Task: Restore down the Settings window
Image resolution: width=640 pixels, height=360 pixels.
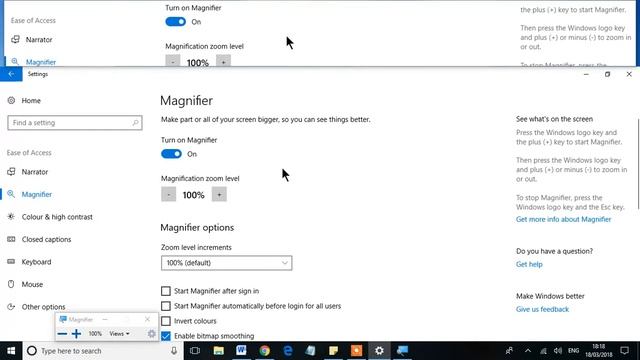Action: [x=607, y=74]
